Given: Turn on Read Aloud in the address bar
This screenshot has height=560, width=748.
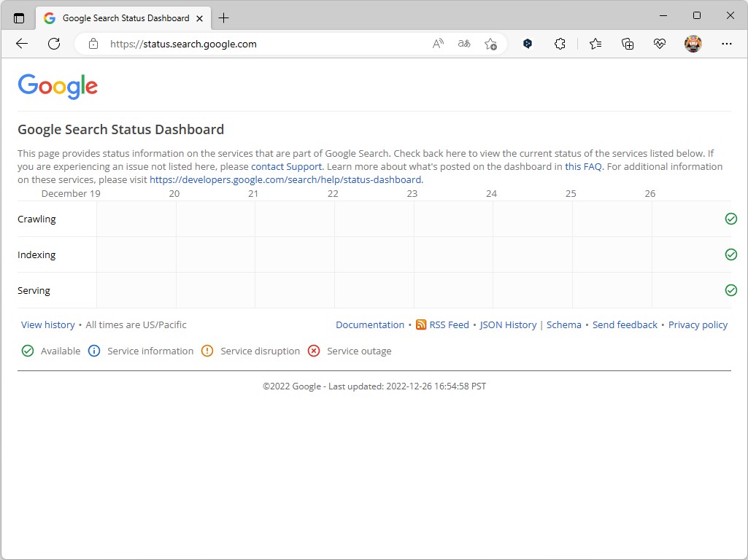Looking at the screenshot, I should pos(438,44).
